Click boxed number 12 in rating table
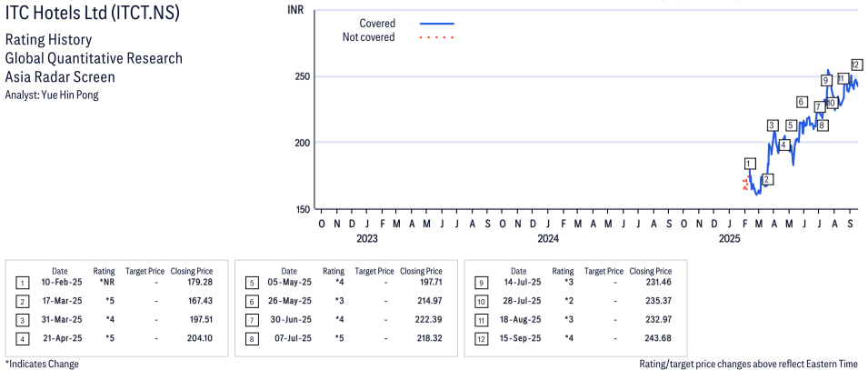868x370 pixels. (x=478, y=339)
